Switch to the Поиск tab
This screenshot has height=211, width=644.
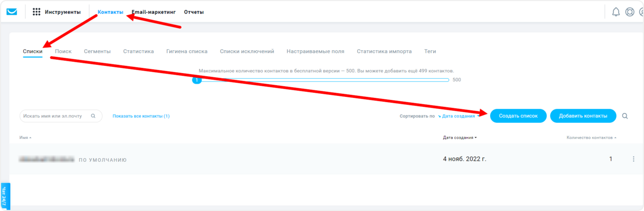point(63,51)
